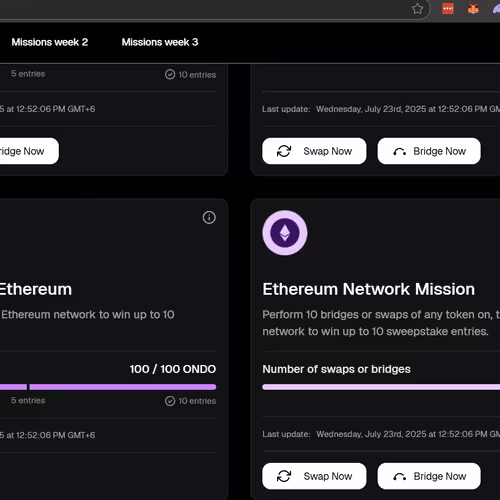The height and width of the screenshot is (500, 500).
Task: Click upper right Bridge Now button
Action: tap(429, 151)
